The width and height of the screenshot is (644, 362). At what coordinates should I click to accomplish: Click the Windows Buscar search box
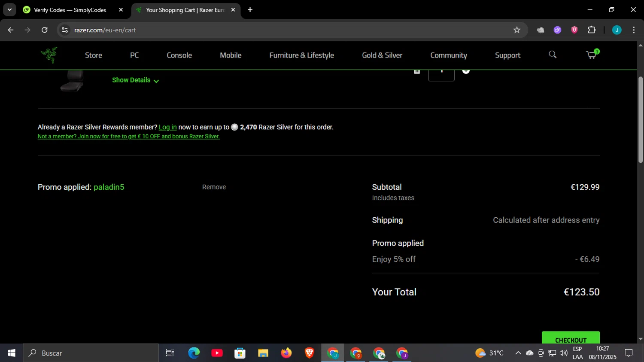click(91, 353)
